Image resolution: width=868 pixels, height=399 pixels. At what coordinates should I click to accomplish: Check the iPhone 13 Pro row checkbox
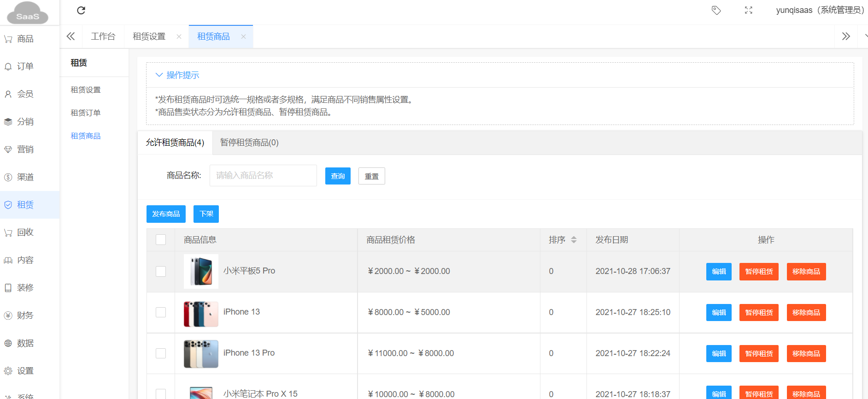tap(161, 353)
